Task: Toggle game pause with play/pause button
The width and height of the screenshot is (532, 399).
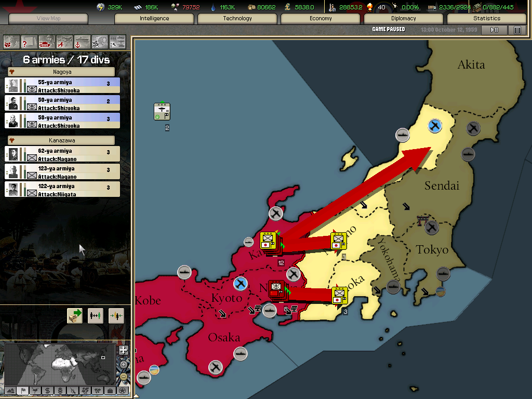Action: [x=494, y=30]
